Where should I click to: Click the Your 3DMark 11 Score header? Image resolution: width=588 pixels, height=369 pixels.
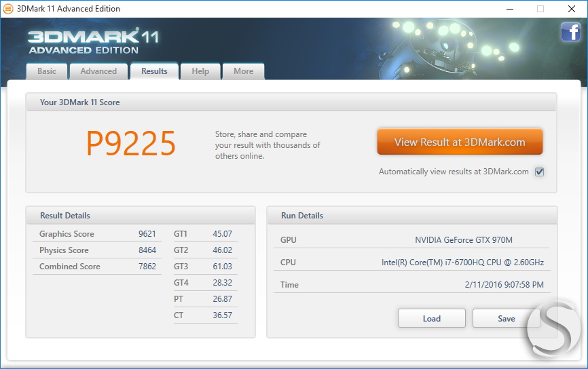pos(291,102)
